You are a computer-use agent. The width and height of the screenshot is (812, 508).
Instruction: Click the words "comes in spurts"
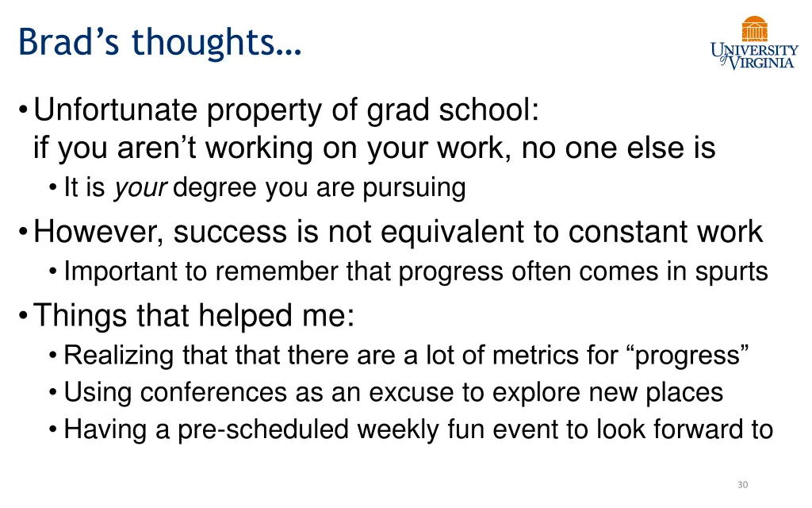coord(673,271)
